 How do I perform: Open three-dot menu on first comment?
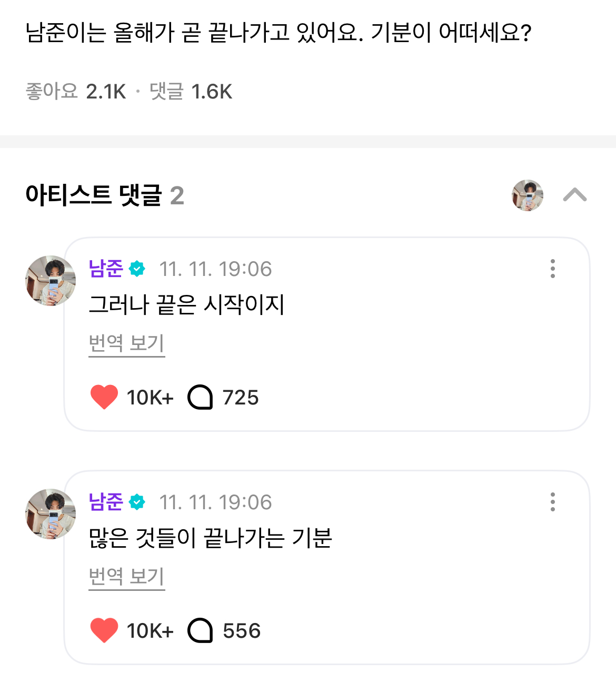(552, 269)
